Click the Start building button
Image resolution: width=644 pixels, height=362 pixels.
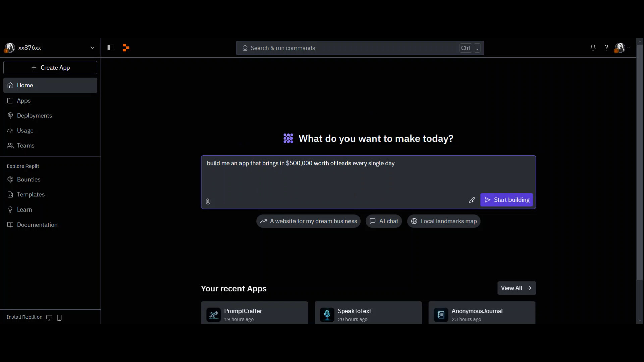506,200
